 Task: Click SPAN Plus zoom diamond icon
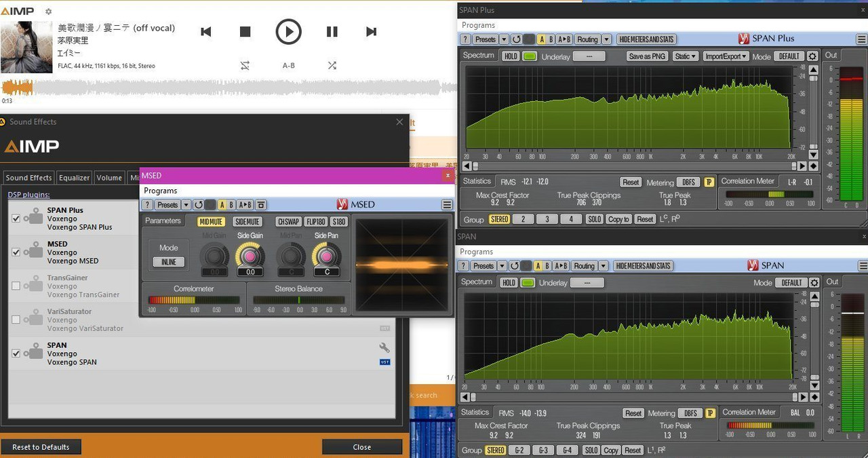813,166
